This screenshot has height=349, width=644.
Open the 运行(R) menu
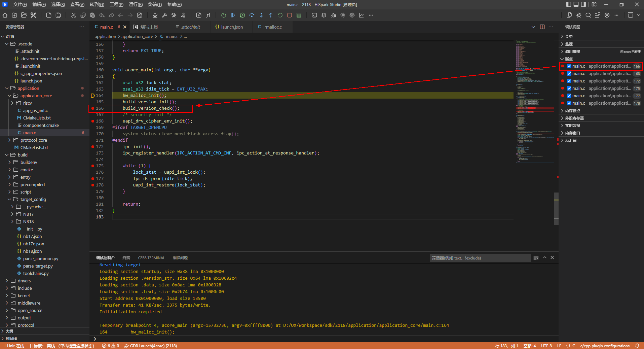[x=136, y=4]
